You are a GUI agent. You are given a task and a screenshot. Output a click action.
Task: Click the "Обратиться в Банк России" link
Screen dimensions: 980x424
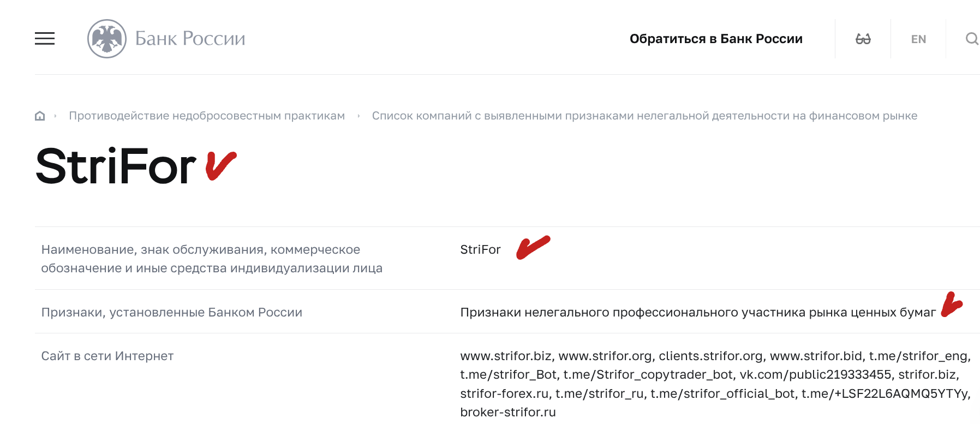pos(716,38)
